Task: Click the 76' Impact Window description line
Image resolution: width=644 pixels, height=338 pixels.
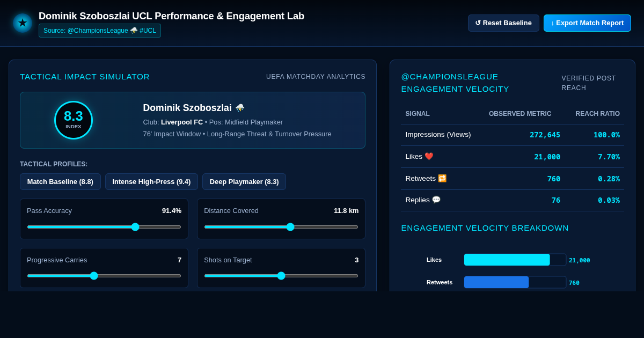Action: tap(237, 134)
